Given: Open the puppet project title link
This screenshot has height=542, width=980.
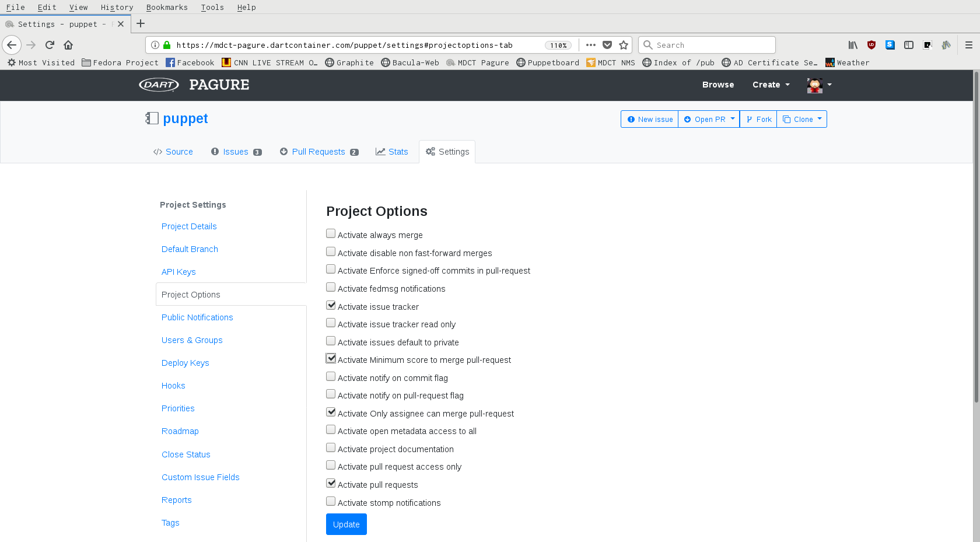Looking at the screenshot, I should pyautogui.click(x=185, y=118).
